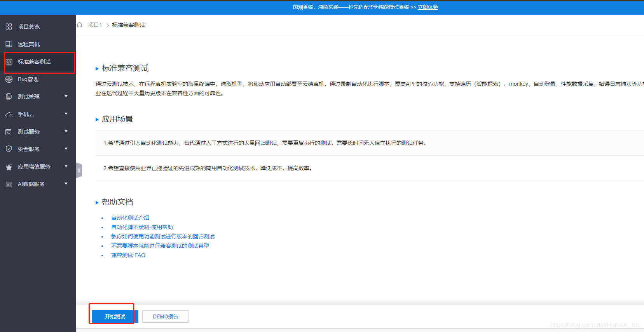This screenshot has width=644, height=332.
Task: Open 远程真机 in the sidebar
Action: (x=38, y=44)
